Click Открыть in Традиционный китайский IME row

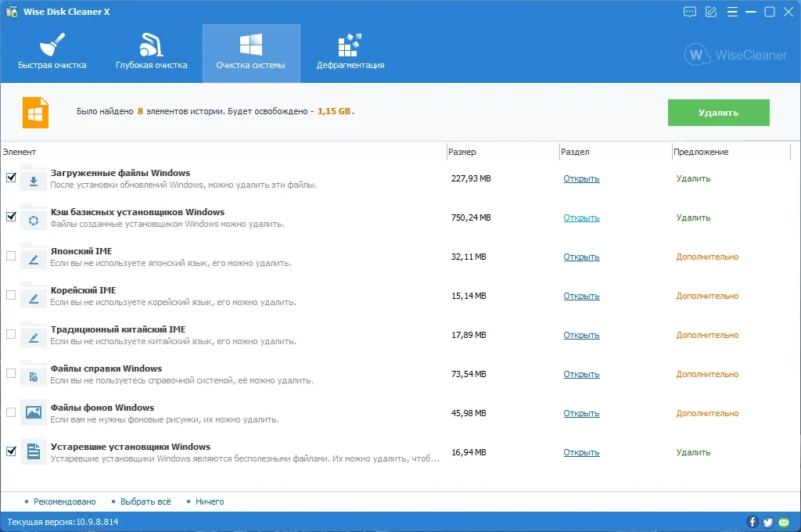click(x=581, y=335)
